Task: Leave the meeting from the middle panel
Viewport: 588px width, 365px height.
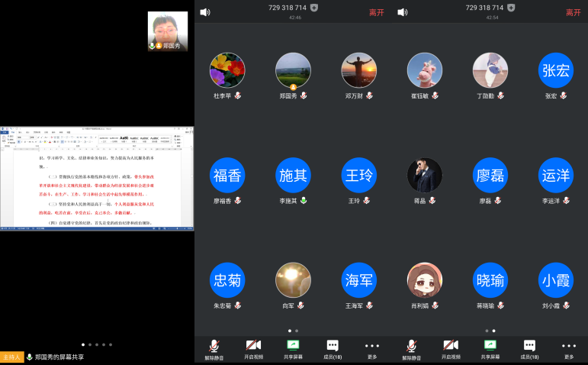Action: coord(377,13)
